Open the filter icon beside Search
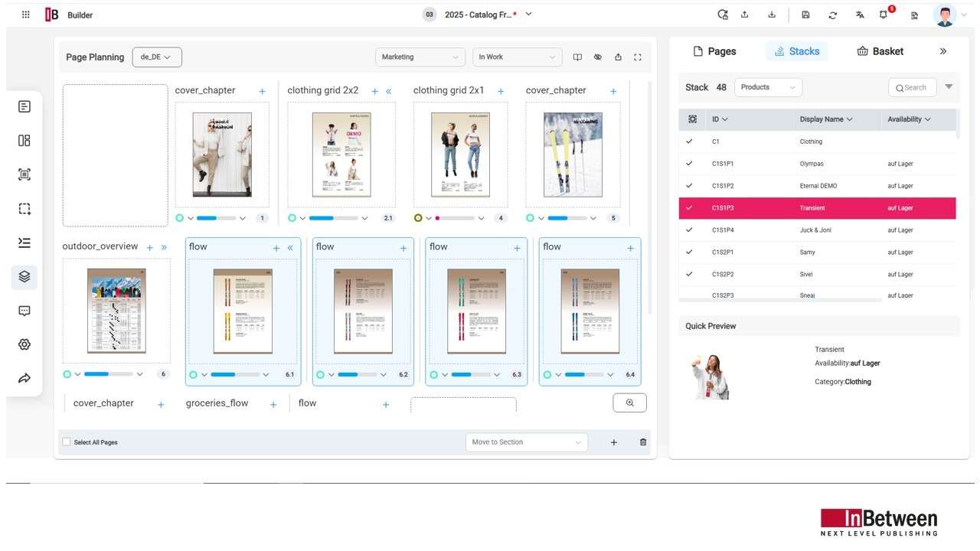The width and height of the screenshot is (980, 551). coord(949,87)
